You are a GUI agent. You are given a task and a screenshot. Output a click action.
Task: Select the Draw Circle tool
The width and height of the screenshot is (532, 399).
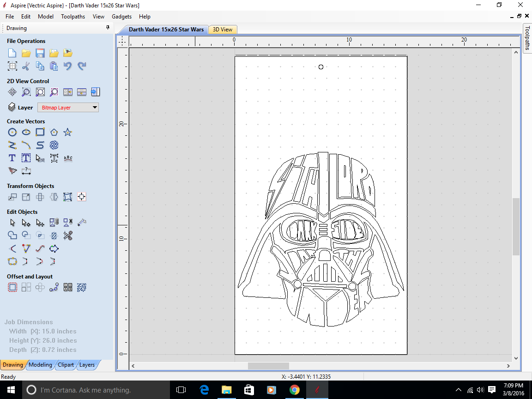tap(12, 132)
